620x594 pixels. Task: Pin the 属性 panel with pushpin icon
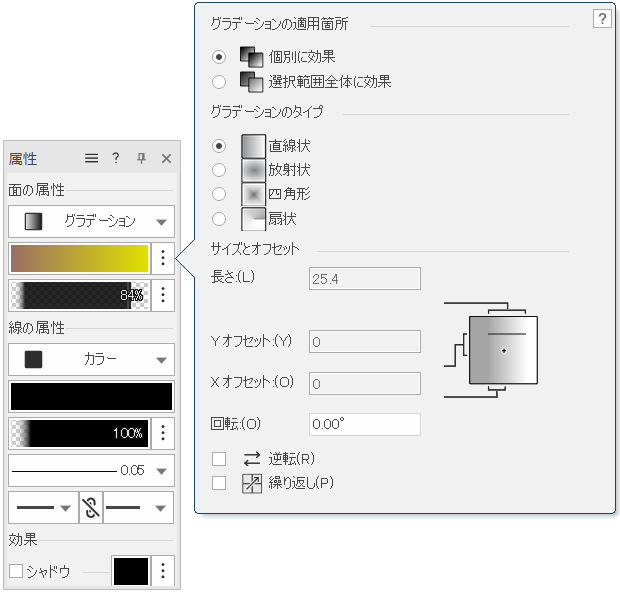141,158
